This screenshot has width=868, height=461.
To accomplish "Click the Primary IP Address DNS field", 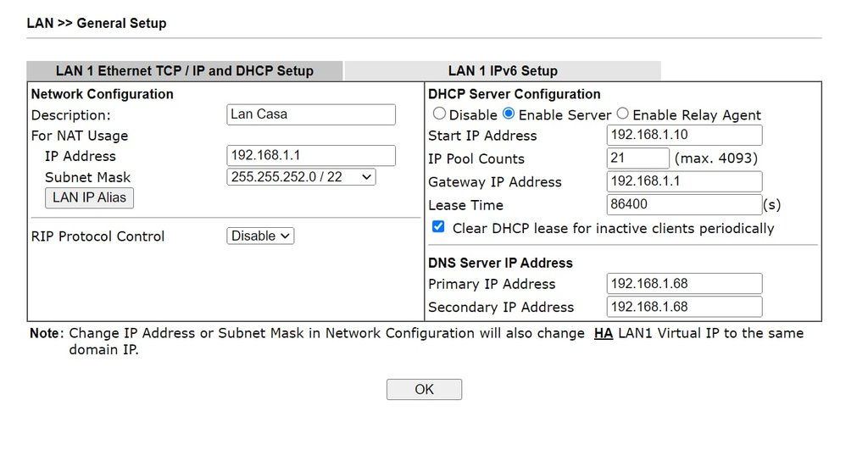I will point(684,284).
